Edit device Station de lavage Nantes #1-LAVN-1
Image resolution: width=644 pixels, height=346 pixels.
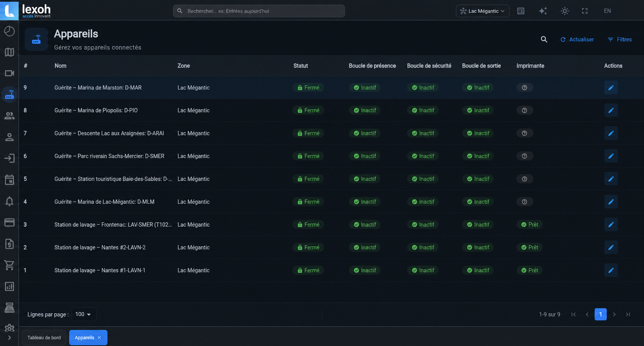coord(611,270)
